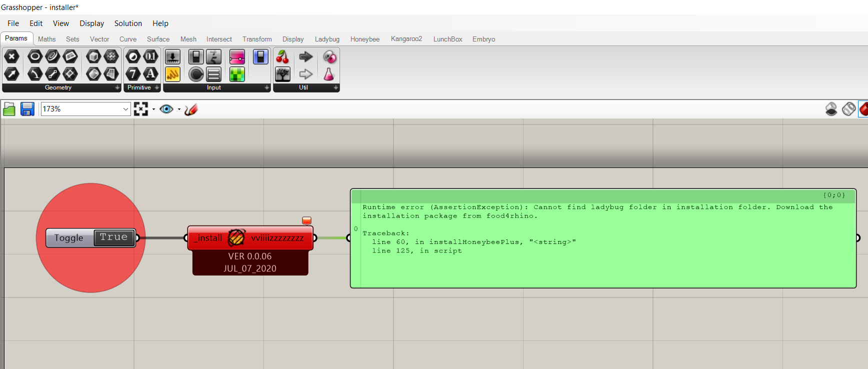Select the cherry icon in Util panel

click(282, 57)
